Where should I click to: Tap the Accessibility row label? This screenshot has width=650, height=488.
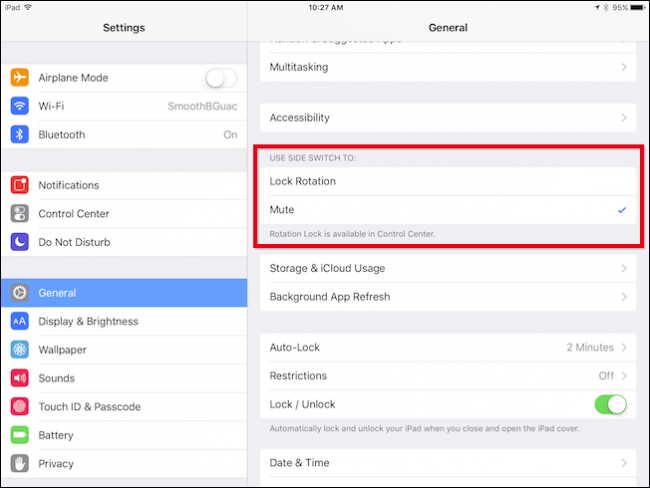(300, 118)
